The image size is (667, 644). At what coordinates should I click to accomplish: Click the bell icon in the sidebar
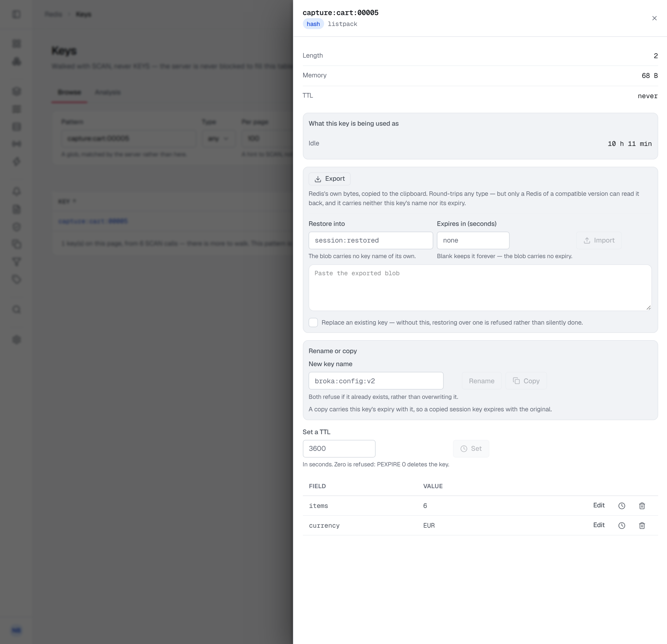16,192
